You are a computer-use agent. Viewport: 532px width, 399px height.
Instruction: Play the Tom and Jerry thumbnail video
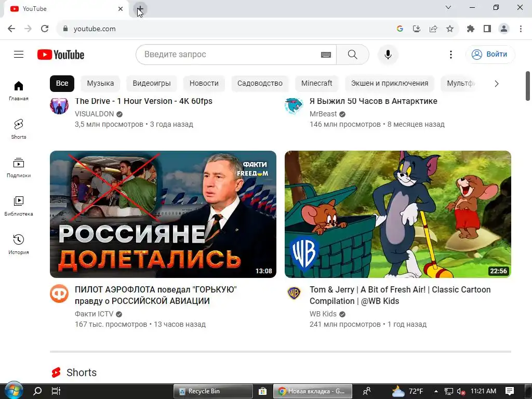tap(397, 214)
